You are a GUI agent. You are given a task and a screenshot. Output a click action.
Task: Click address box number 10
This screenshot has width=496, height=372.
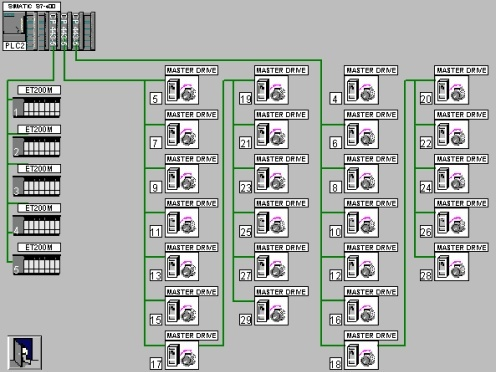pyautogui.click(x=336, y=232)
